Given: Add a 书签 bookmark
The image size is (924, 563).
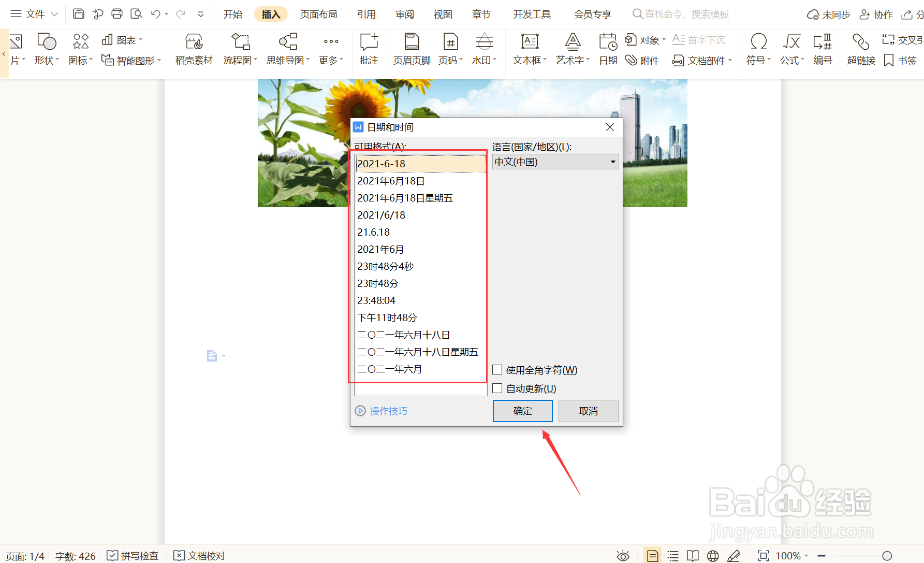Looking at the screenshot, I should coord(901,61).
